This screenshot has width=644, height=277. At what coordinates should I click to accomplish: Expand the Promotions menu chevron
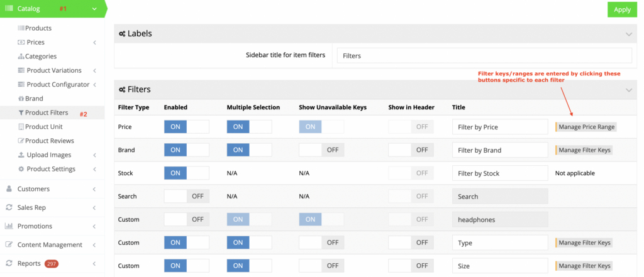tap(94, 226)
